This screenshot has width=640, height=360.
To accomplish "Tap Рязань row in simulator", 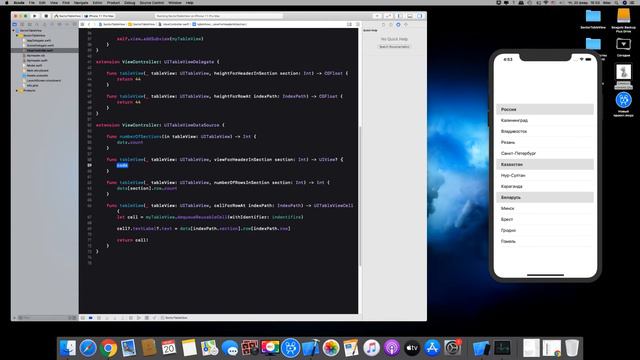I will (545, 142).
